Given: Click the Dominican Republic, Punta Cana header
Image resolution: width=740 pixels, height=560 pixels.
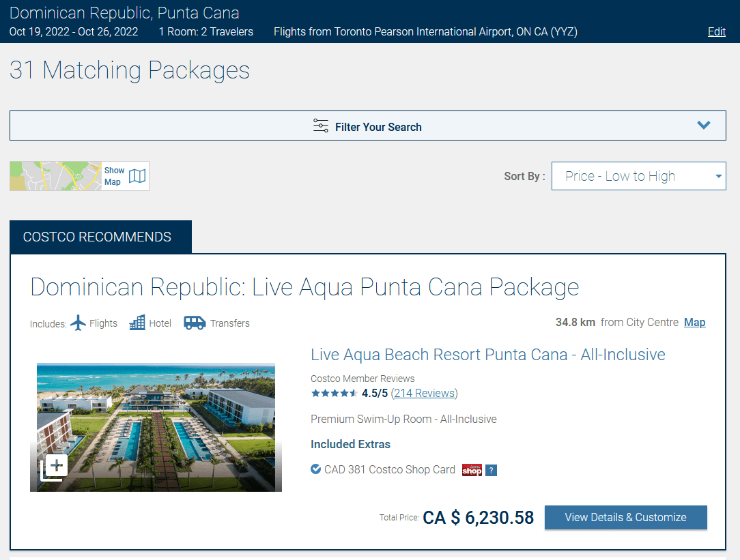Looking at the screenshot, I should pos(124,13).
